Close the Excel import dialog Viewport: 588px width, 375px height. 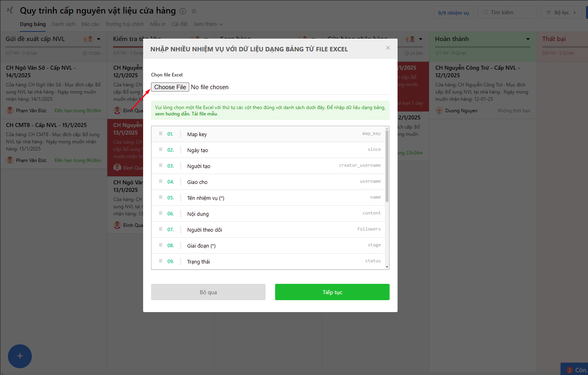pyautogui.click(x=388, y=48)
